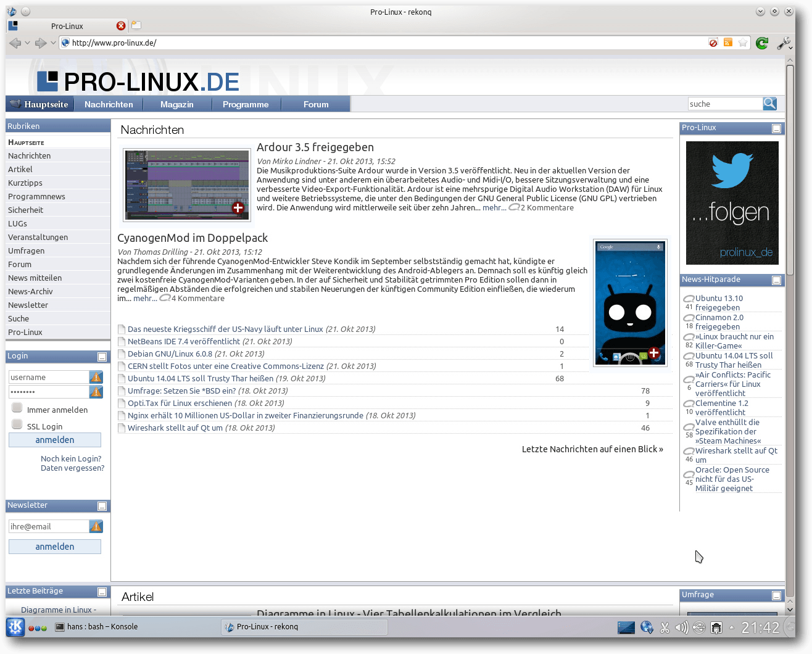The image size is (812, 654).
Task: Open the Debian GNU/Linux 6.0.8 news item
Action: [x=170, y=354]
